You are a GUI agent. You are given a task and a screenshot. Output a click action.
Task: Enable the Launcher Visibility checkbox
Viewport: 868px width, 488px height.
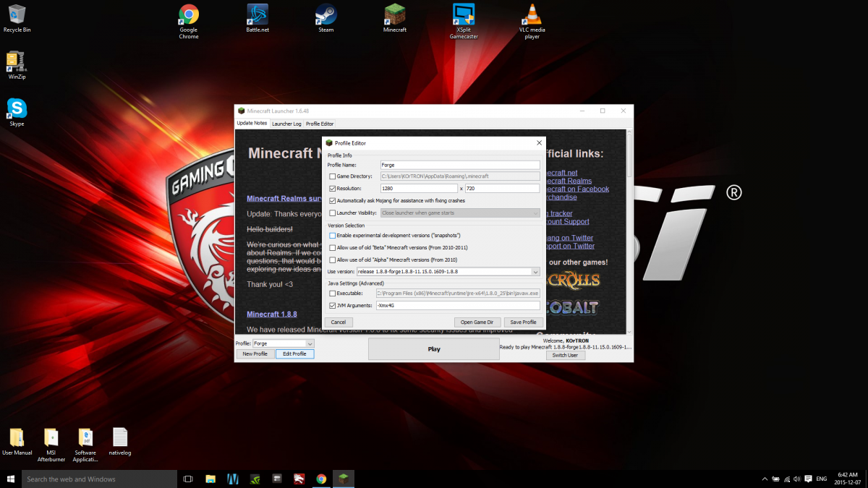pos(332,213)
